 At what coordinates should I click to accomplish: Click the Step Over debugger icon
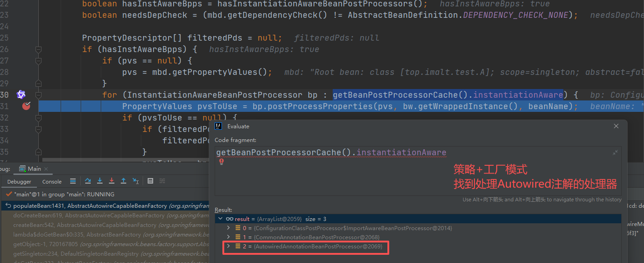point(88,181)
